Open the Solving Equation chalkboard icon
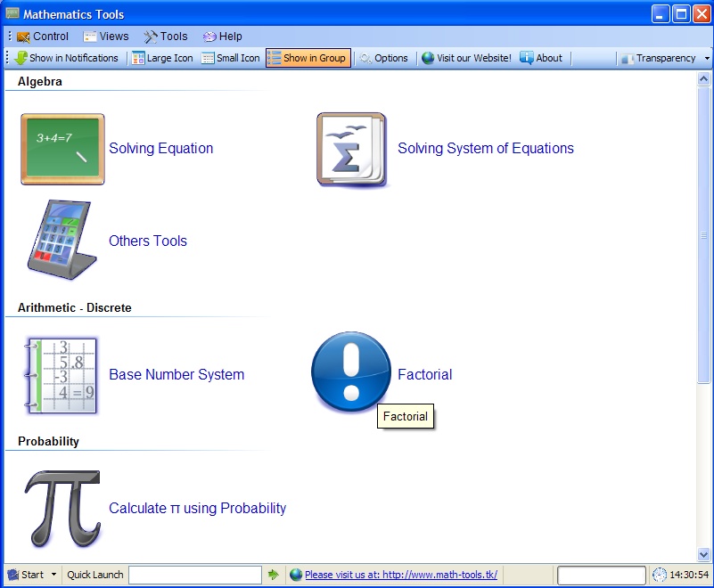This screenshot has width=714, height=588. (x=62, y=149)
